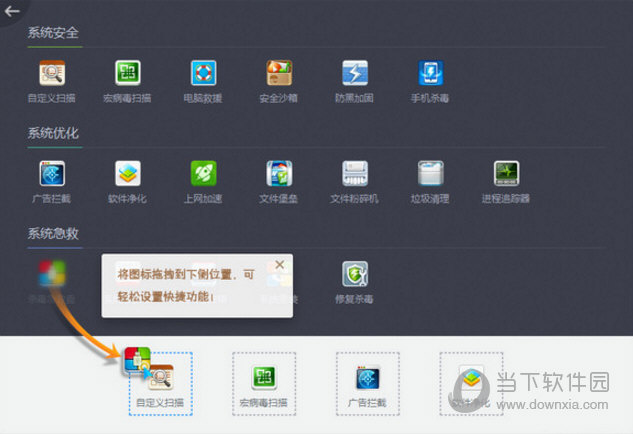This screenshot has height=434, width=633.
Task: Click the 系统优化 section heading
Action: (x=53, y=133)
